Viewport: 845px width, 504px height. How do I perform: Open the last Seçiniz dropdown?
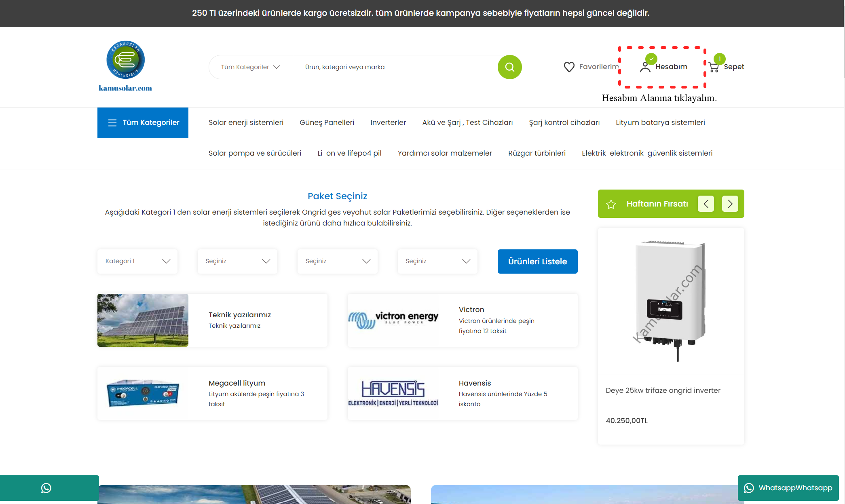click(437, 261)
